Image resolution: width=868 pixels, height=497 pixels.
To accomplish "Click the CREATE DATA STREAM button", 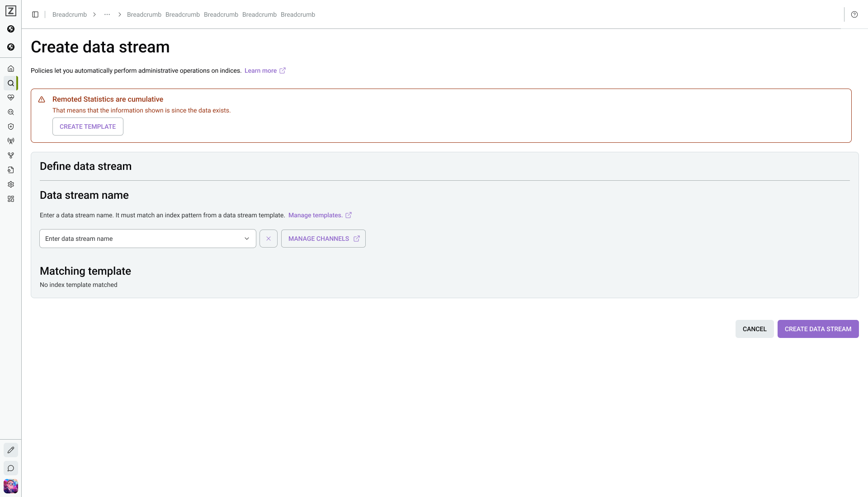I will pos(818,329).
